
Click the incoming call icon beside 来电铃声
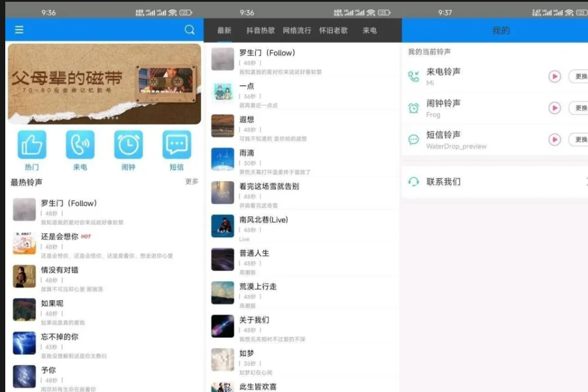pyautogui.click(x=413, y=77)
